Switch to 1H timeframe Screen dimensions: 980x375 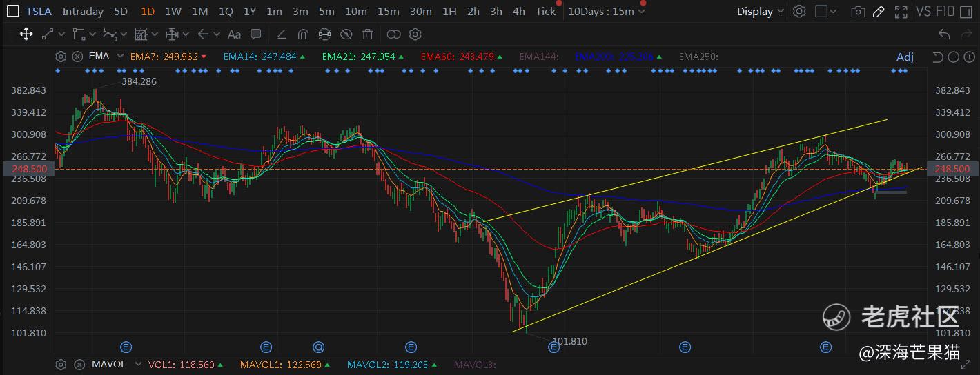click(x=449, y=11)
